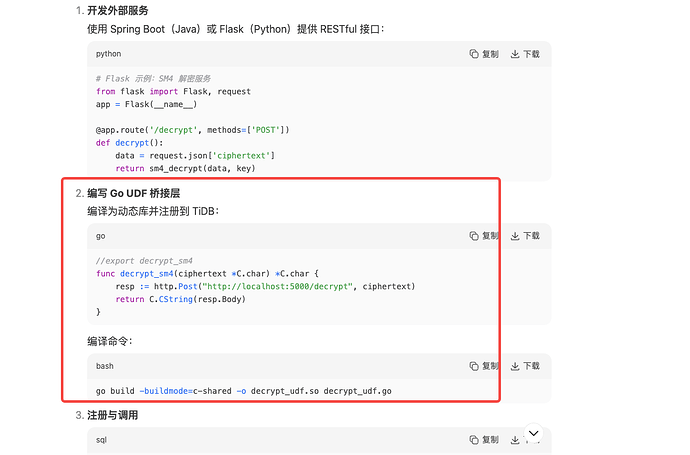Copy the SQL code block
This screenshot has width=690, height=455.
(x=484, y=439)
